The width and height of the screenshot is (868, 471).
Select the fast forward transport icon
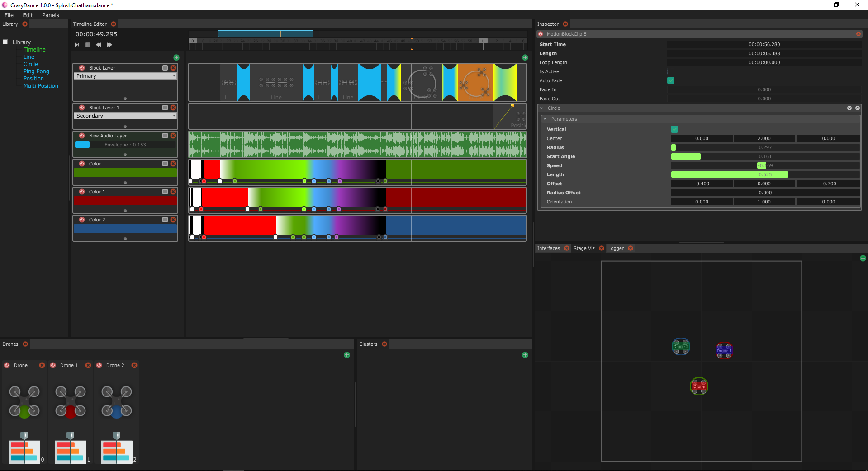click(x=109, y=44)
